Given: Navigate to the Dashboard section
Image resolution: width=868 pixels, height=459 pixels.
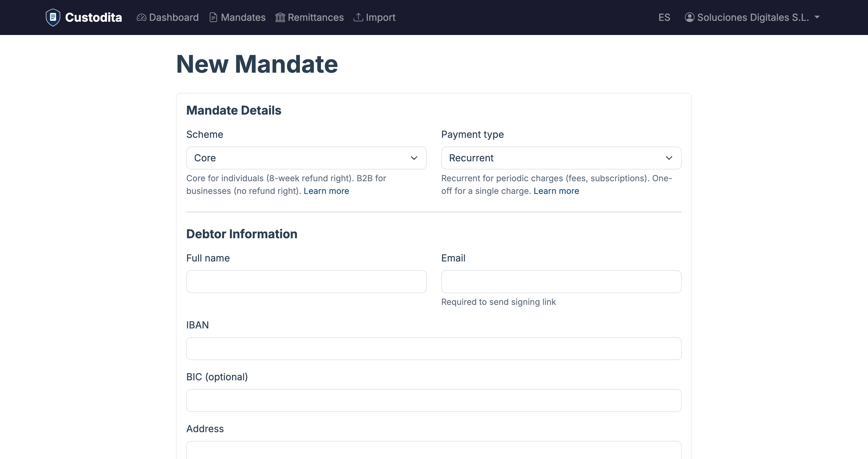Looking at the screenshot, I should point(174,17).
